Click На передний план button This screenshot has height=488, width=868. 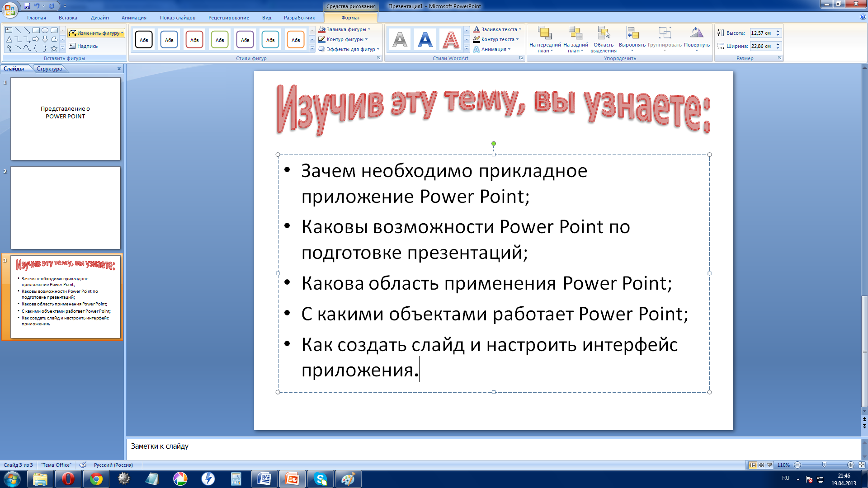(545, 40)
